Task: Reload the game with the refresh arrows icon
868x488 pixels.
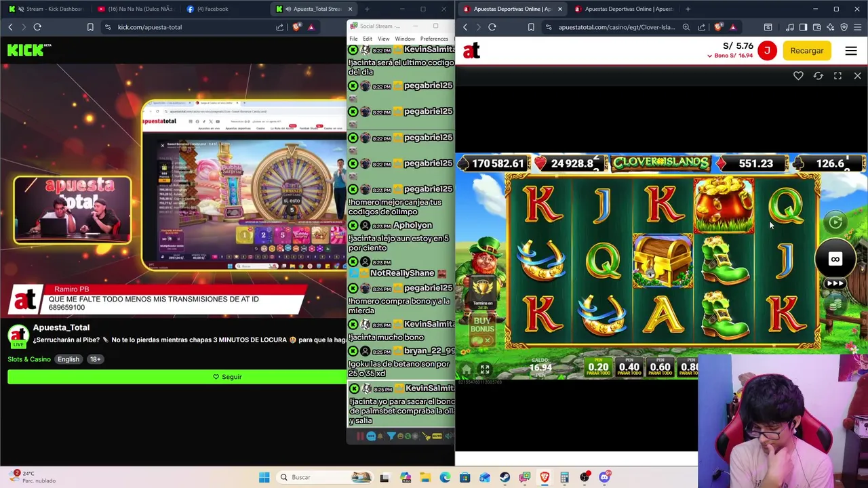Action: tap(818, 76)
